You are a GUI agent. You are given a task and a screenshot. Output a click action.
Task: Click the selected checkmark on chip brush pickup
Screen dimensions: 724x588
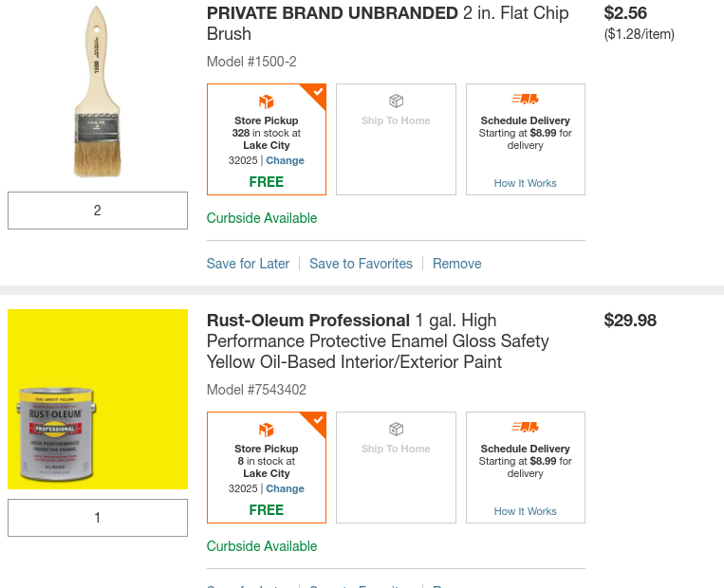318,92
